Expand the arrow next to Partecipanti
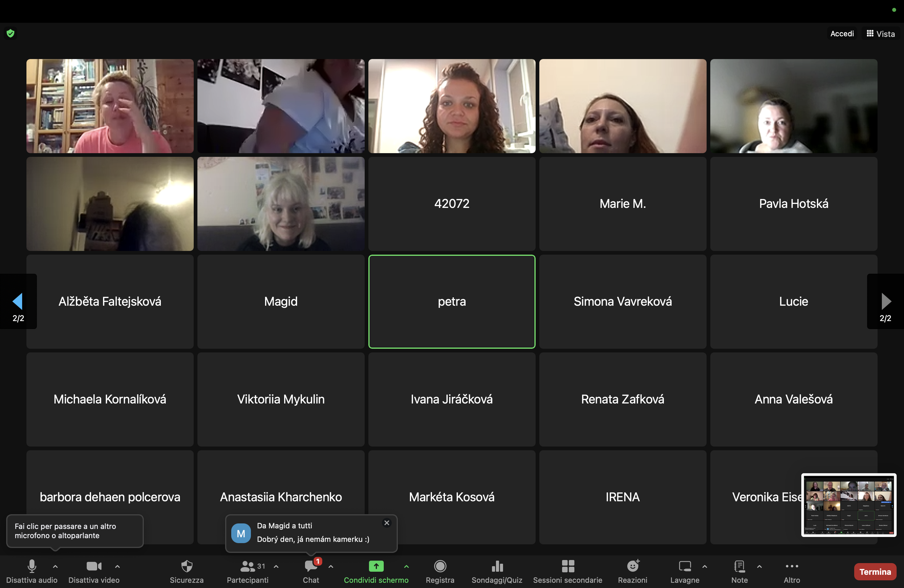 click(276, 566)
